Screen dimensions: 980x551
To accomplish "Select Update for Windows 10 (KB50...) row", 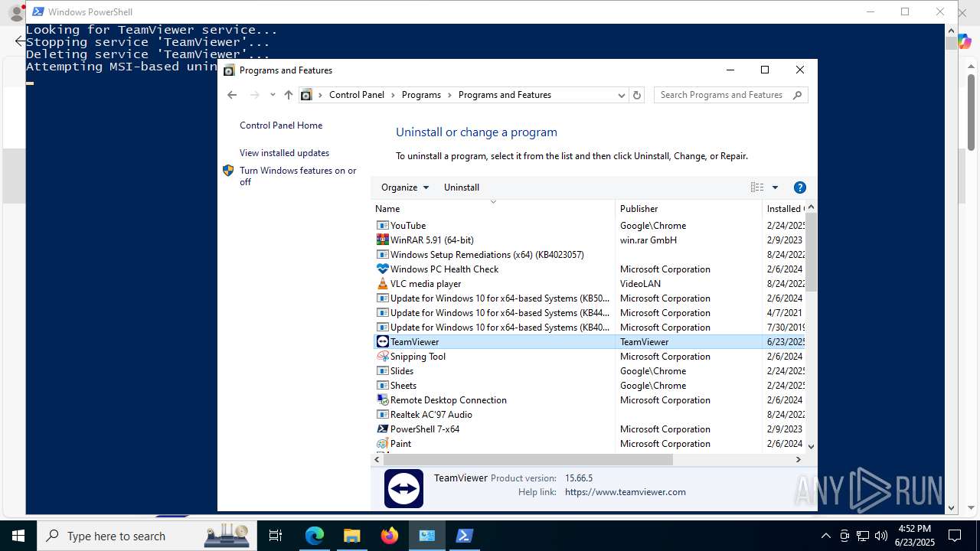I will coord(589,298).
